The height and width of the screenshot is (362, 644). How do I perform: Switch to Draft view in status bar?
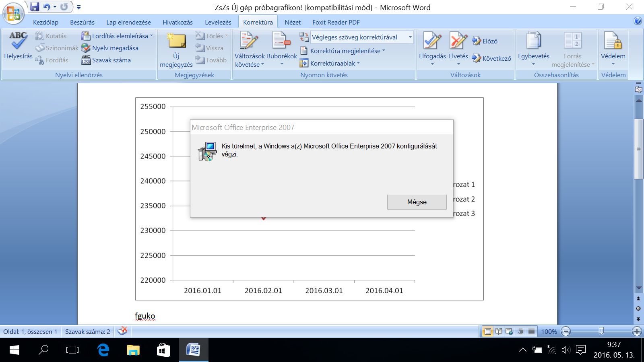coord(531,331)
